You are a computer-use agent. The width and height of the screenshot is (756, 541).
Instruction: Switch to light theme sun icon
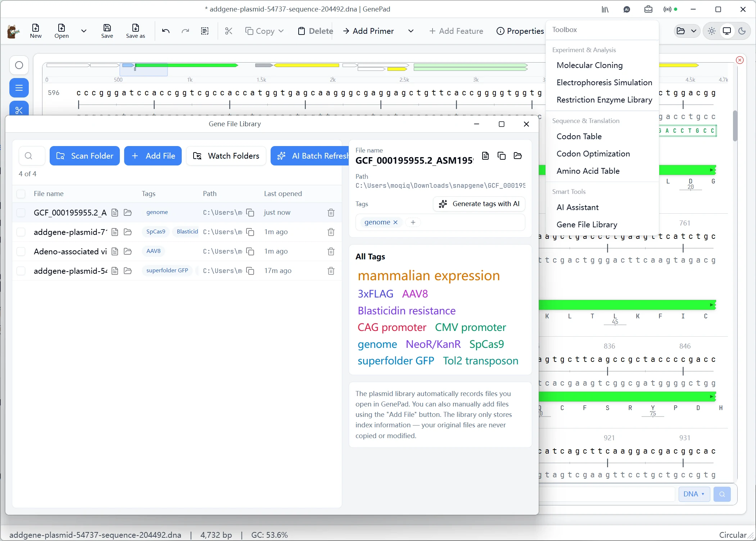(x=712, y=31)
